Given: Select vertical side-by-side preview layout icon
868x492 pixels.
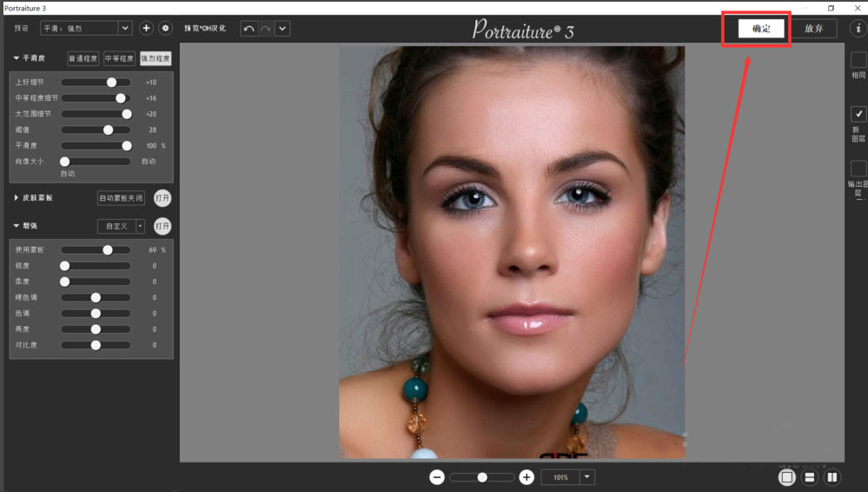Looking at the screenshot, I should click(832, 477).
